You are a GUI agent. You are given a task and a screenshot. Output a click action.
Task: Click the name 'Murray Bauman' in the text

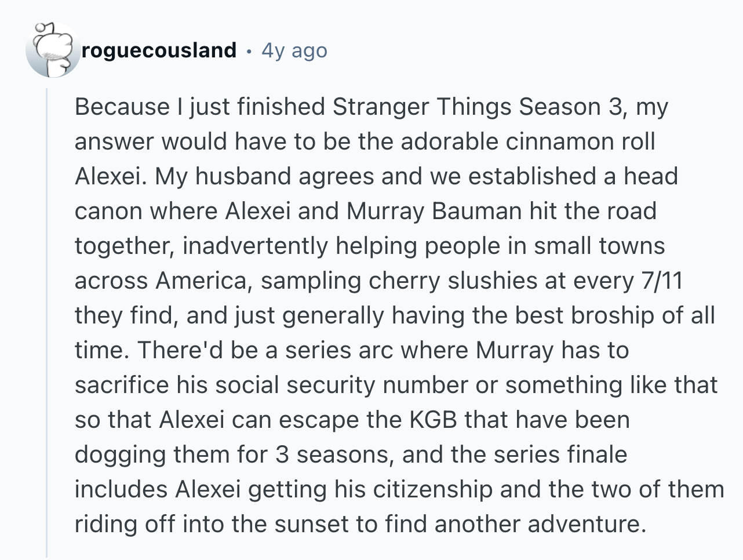point(434,212)
